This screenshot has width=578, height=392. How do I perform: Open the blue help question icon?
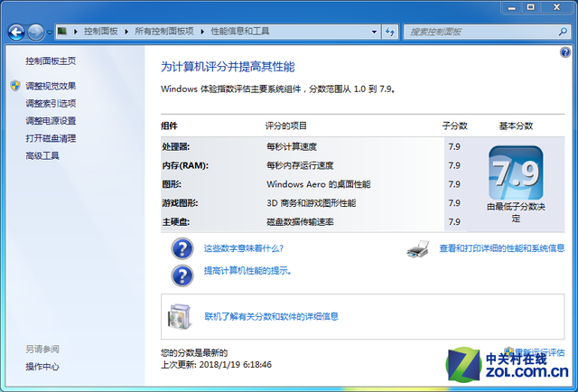pos(565,52)
